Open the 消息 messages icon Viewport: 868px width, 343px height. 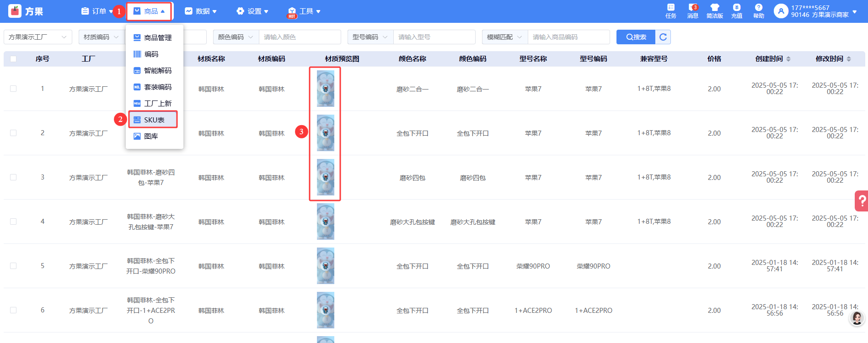(x=693, y=7)
